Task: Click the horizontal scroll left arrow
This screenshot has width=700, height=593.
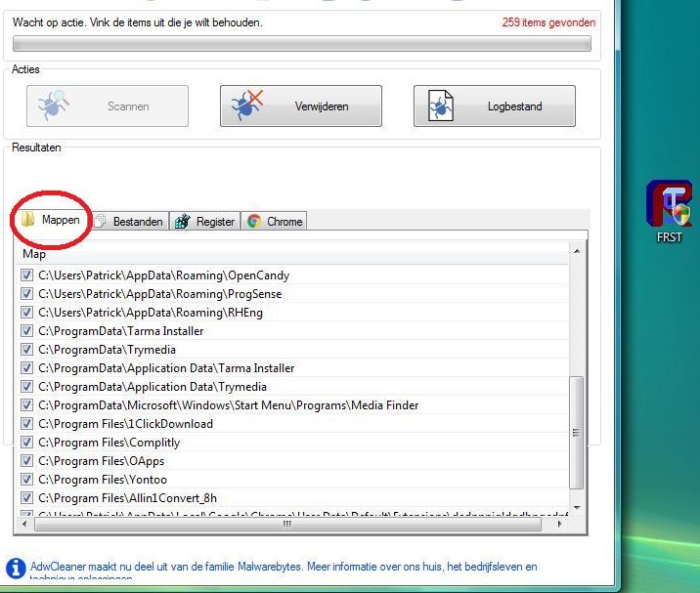Action: click(x=24, y=524)
